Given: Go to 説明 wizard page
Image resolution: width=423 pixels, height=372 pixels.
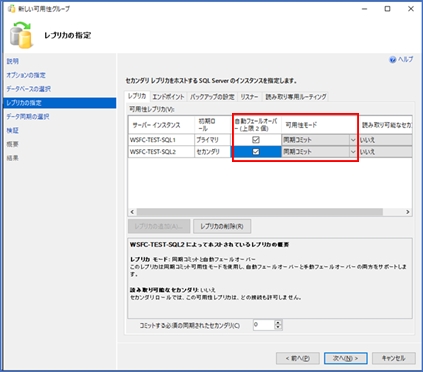Looking at the screenshot, I should [x=13, y=61].
